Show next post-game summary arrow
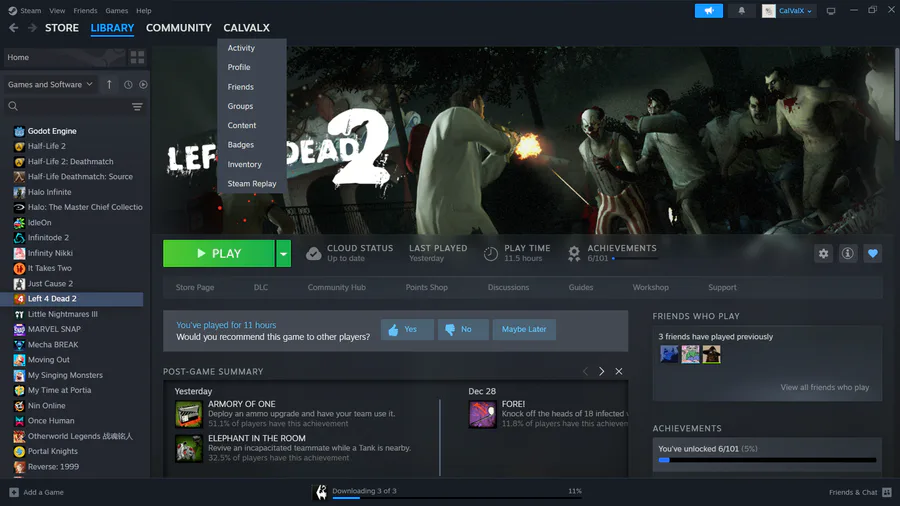 (601, 372)
